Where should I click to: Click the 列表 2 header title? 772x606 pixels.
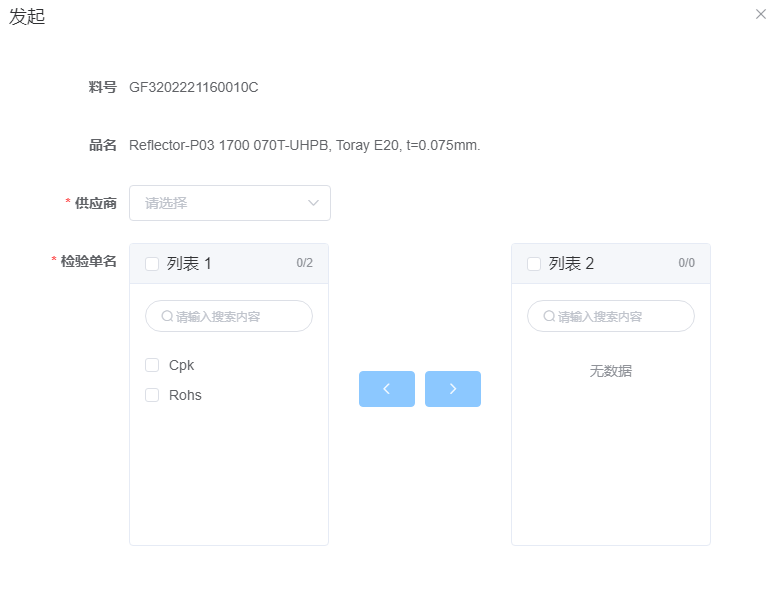[571, 264]
